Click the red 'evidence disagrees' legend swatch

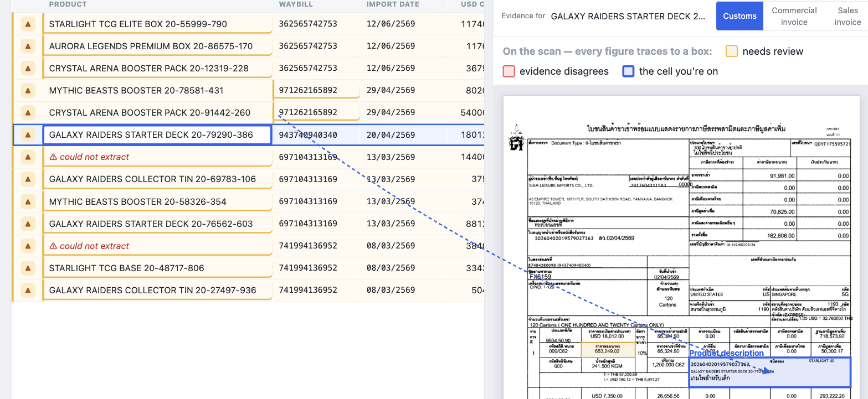509,71
